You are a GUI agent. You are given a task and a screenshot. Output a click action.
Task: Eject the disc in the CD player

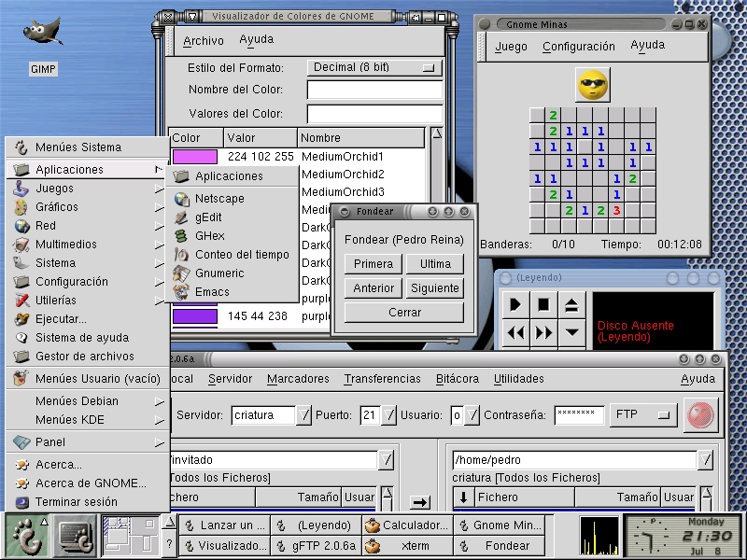tap(571, 304)
